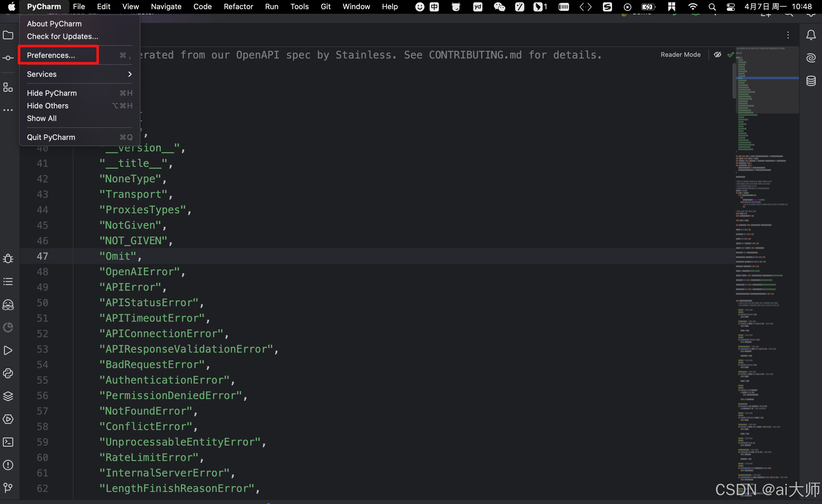Open the Commit tool window icon

tap(8, 58)
